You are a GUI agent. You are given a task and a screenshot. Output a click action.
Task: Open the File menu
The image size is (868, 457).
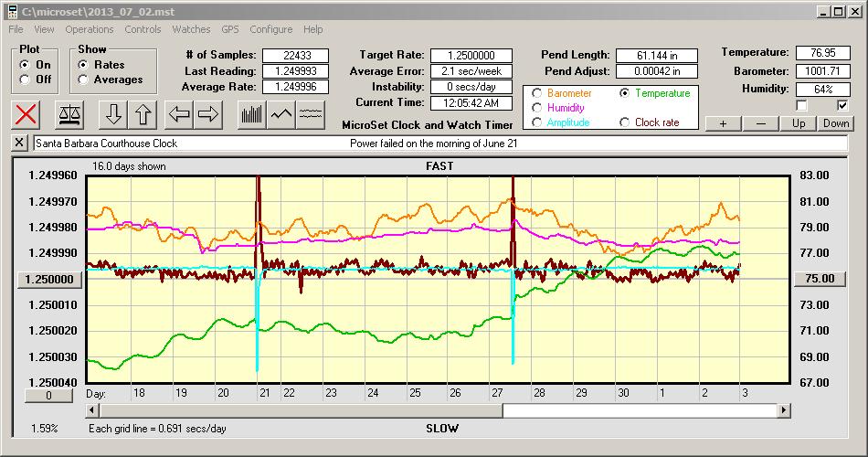[16, 29]
